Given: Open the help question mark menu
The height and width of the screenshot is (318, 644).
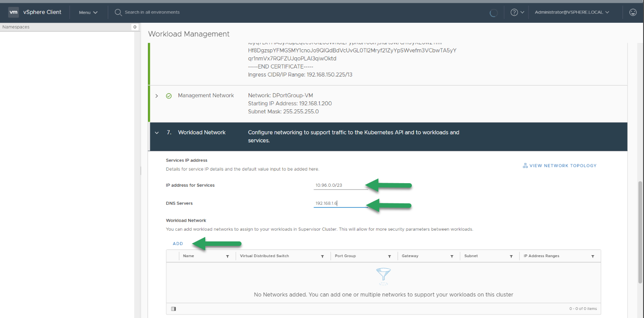Looking at the screenshot, I should coord(517,13).
